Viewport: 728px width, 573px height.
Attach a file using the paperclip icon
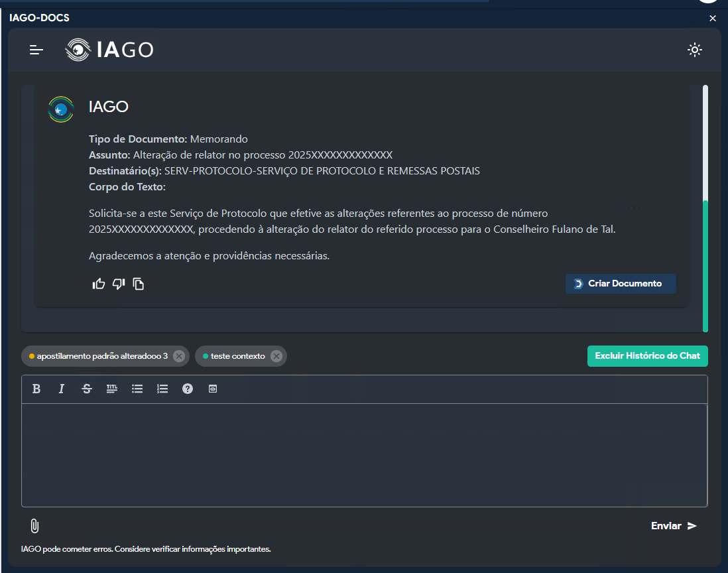[34, 526]
